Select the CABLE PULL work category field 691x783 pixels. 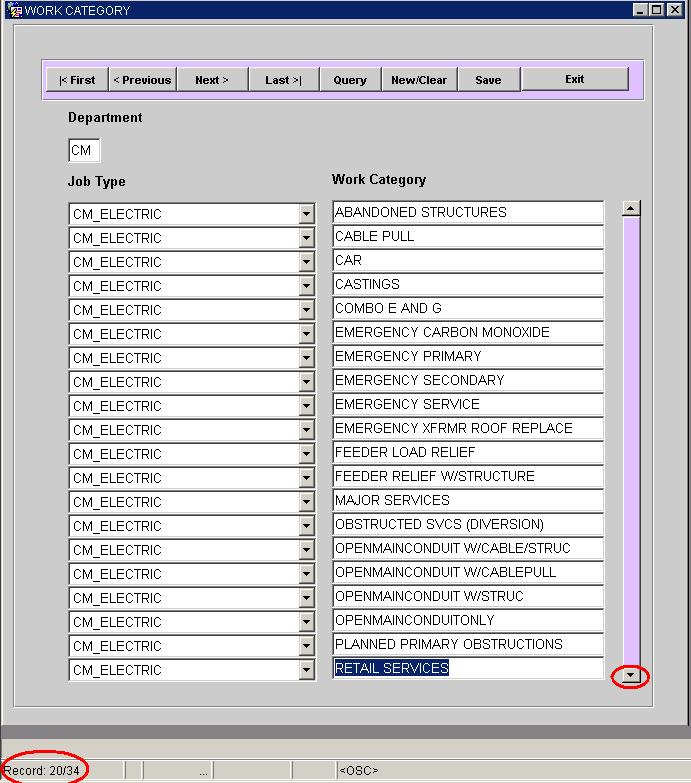tap(468, 236)
